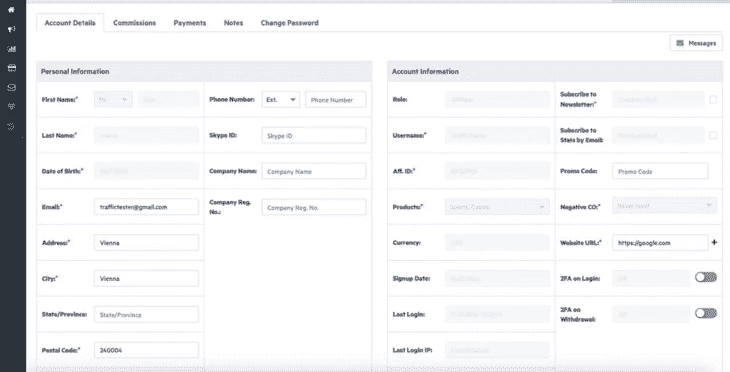Viewport: 730px width, 372px height.
Task: Click the disabled Signup Date field
Action: tap(497, 278)
